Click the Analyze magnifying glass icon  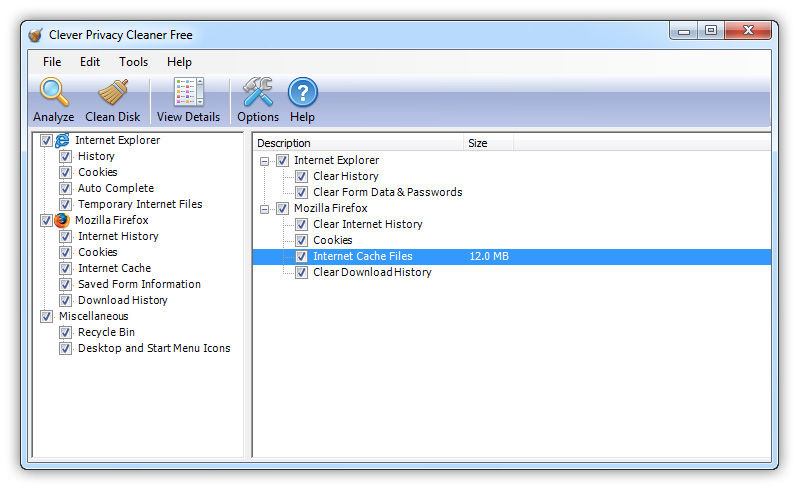[54, 92]
